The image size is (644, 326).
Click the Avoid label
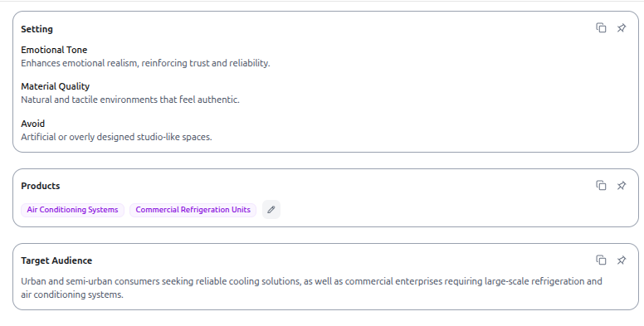point(33,124)
